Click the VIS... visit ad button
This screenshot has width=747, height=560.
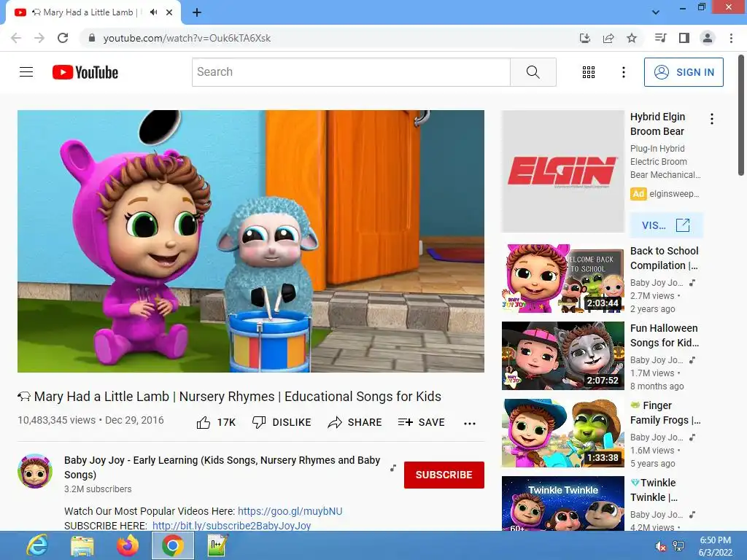pos(666,225)
